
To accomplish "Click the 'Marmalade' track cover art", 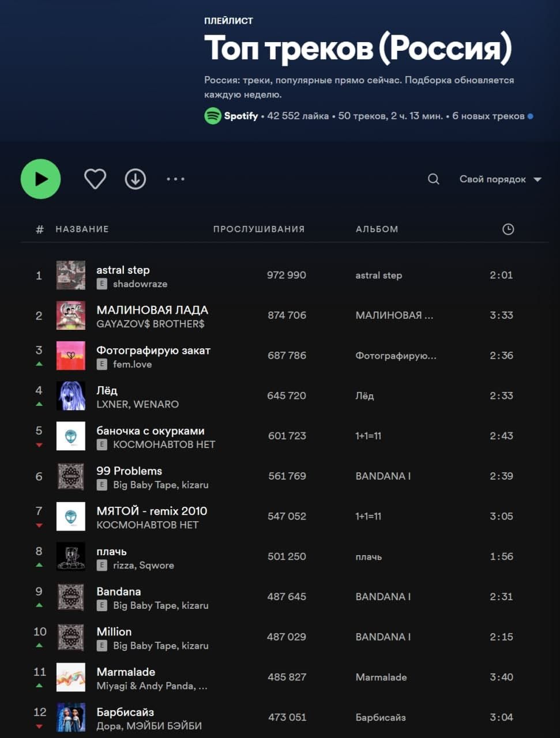I will click(71, 677).
